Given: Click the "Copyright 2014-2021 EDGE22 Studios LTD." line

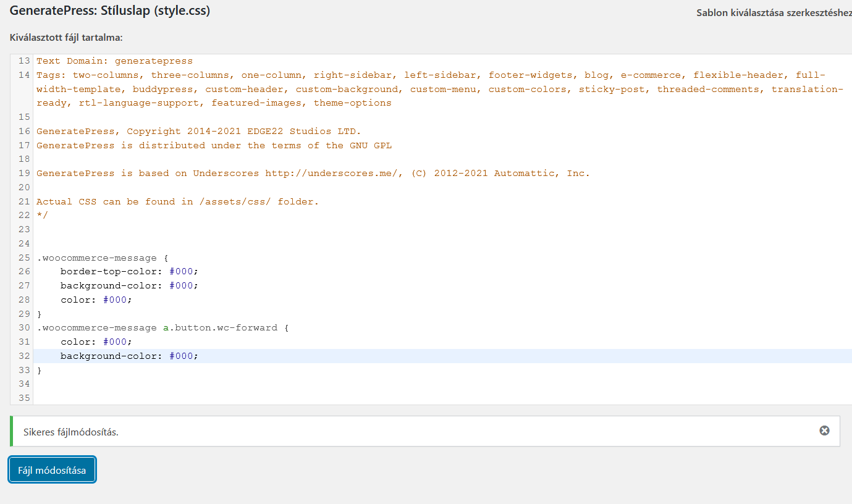Looking at the screenshot, I should (244, 131).
